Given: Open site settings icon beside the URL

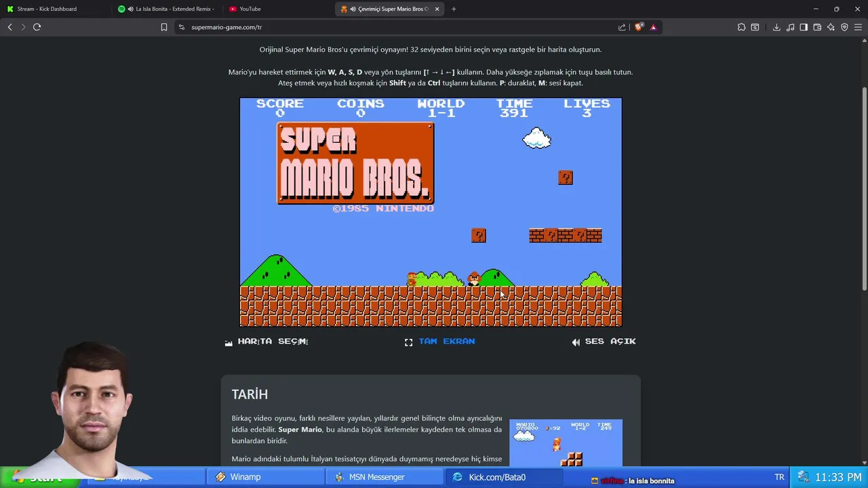Looking at the screenshot, I should [182, 27].
